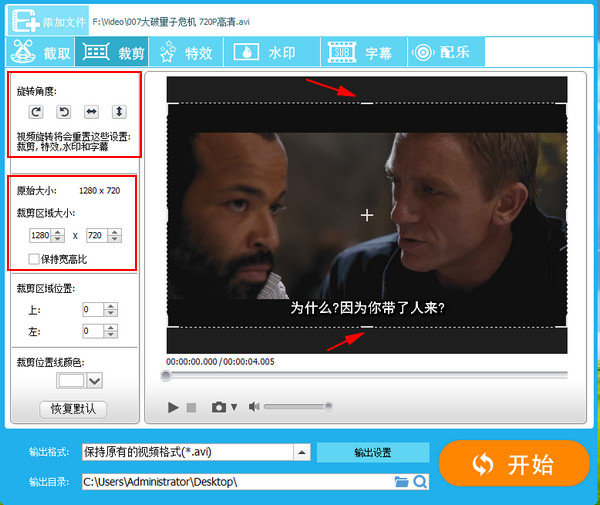Flip video horizontally
The width and height of the screenshot is (600, 505).
click(x=91, y=112)
